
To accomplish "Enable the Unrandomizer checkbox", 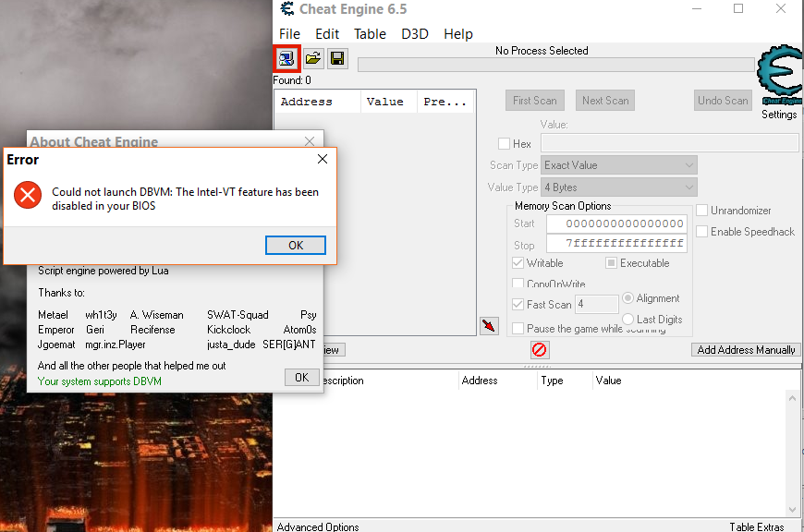I will tap(702, 211).
